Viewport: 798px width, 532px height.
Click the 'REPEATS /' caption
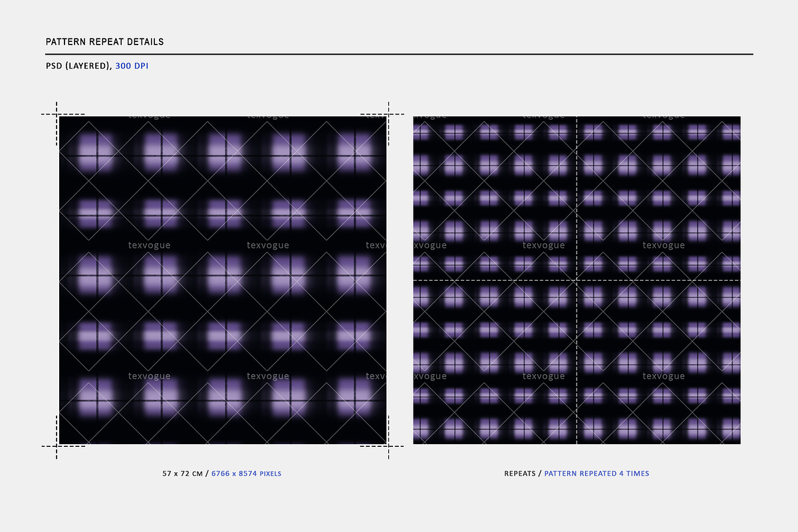[x=522, y=473]
